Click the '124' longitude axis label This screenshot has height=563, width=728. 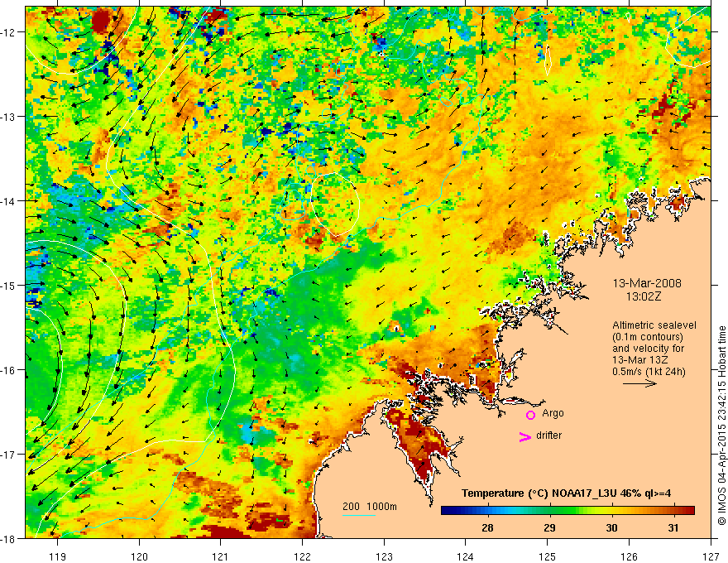pos(466,556)
